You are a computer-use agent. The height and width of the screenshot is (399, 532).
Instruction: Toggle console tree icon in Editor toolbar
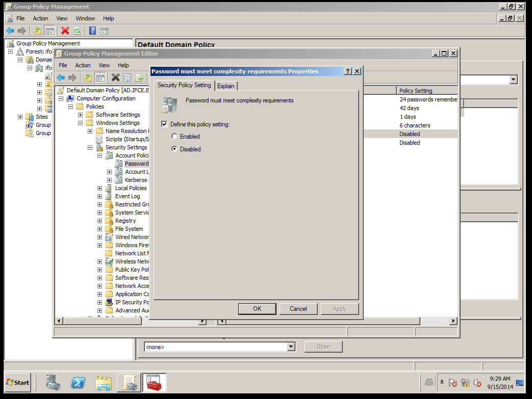point(100,77)
